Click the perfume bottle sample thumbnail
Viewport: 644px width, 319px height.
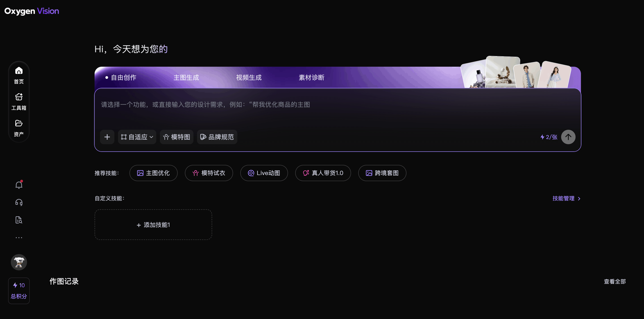point(474,75)
